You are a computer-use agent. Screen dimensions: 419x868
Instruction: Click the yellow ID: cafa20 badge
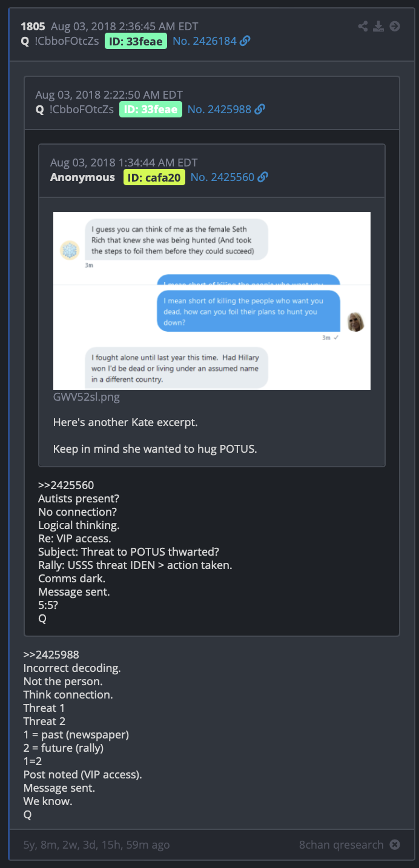(154, 177)
